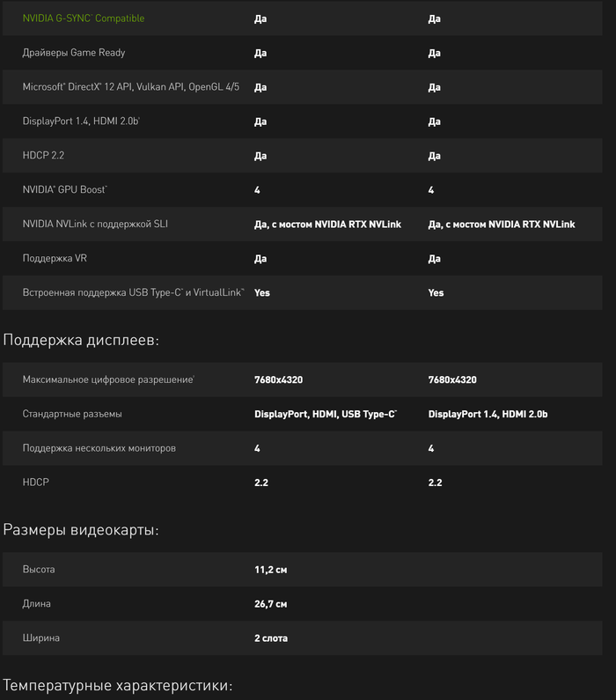This screenshot has height=700, width=616.
Task: Click "NVIDIA NVLink с поддержкой SLI" label
Action: point(95,224)
